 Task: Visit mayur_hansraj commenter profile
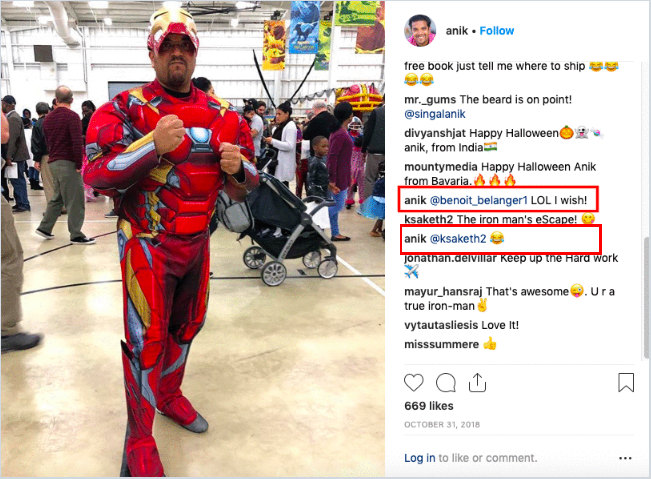(x=443, y=292)
